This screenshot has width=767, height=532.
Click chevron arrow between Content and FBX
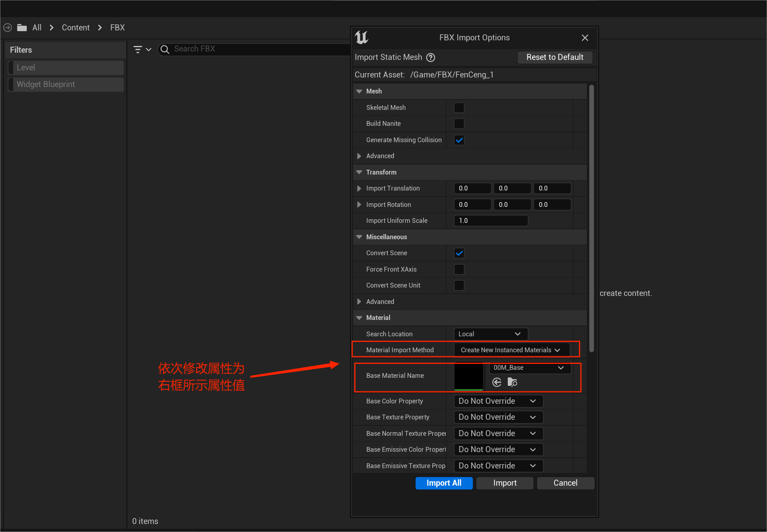[100, 28]
